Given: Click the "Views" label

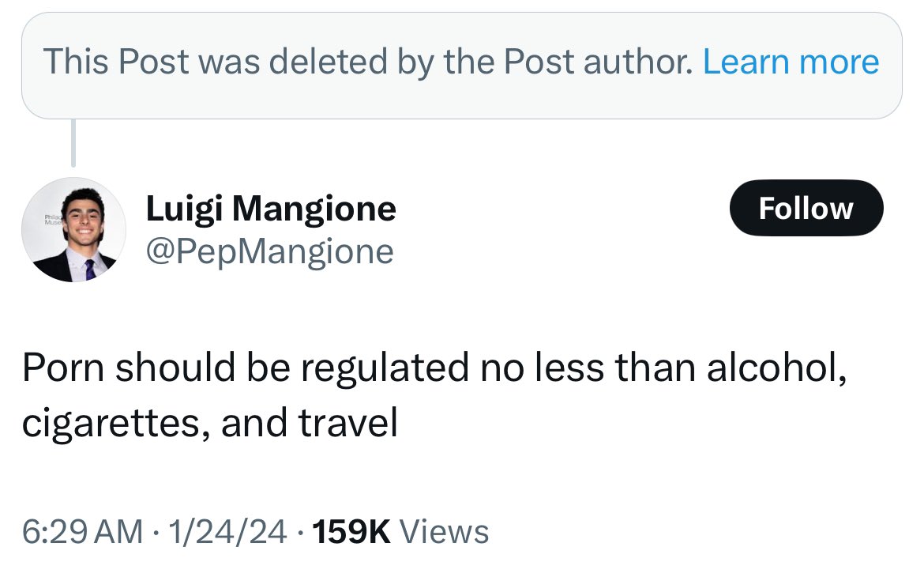Looking at the screenshot, I should pyautogui.click(x=445, y=531).
